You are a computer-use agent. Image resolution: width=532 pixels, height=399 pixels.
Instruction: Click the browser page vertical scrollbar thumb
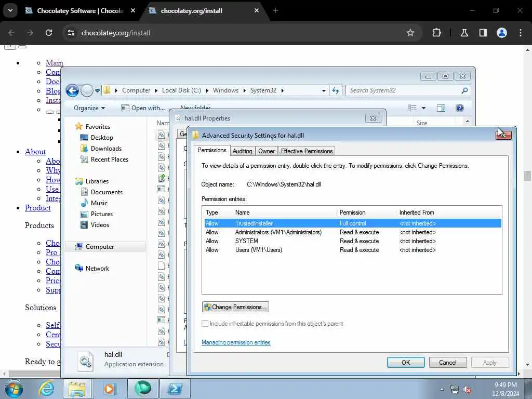tap(527, 176)
